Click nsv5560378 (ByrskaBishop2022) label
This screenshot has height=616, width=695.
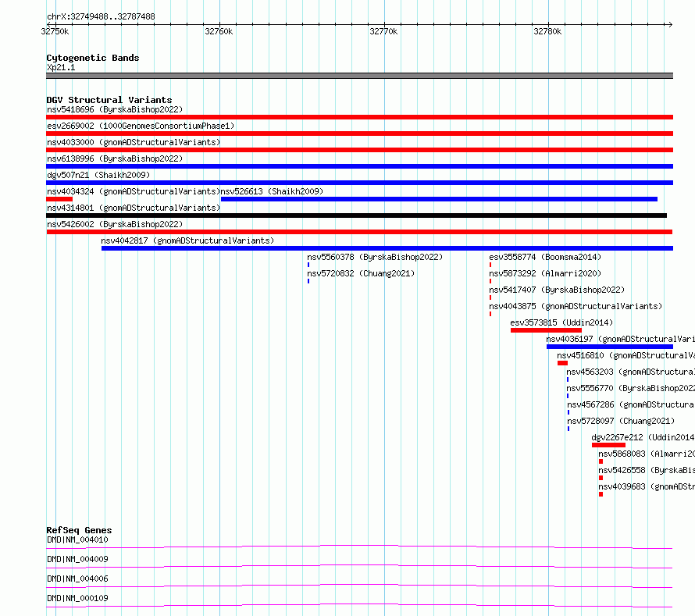375,257
